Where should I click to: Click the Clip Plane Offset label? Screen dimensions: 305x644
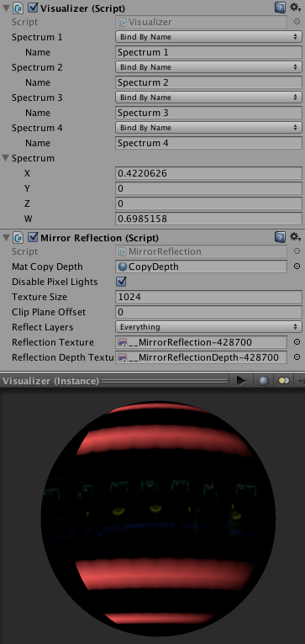49,312
